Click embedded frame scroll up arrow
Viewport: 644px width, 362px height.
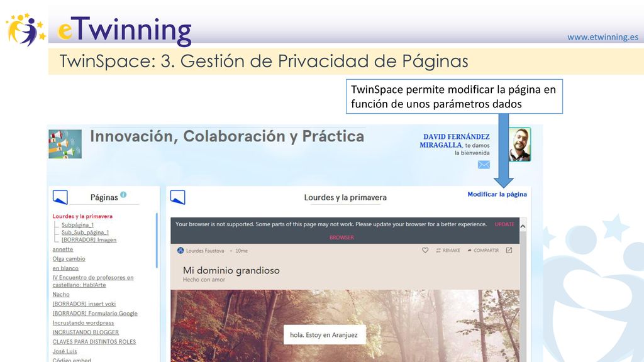pos(523,226)
